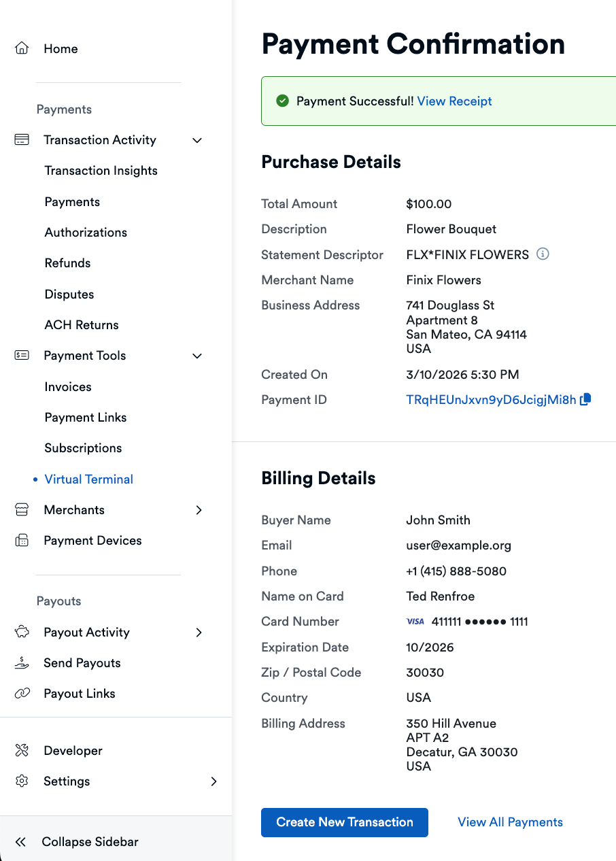Collapse the Payment Tools section chevron
The width and height of the screenshot is (616, 861).
pos(197,356)
